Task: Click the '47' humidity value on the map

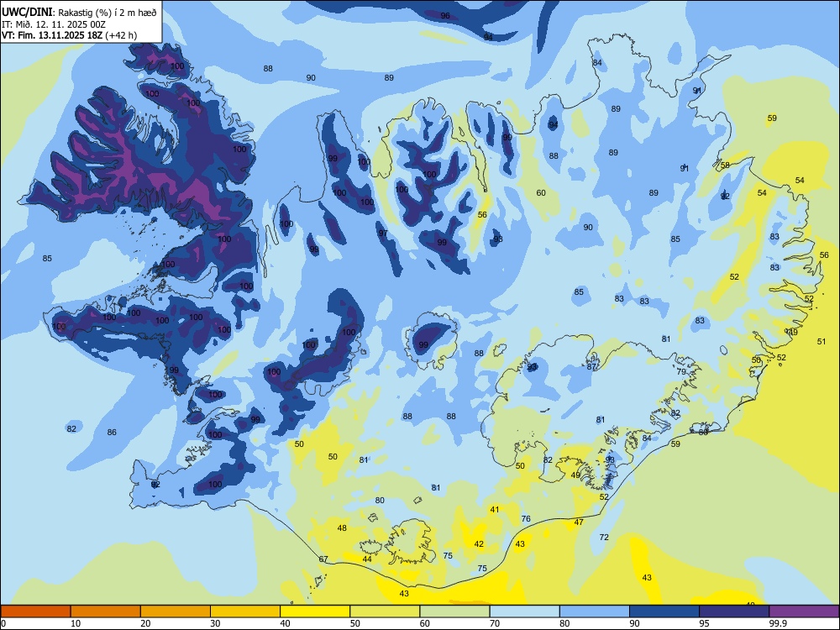Action: (579, 522)
